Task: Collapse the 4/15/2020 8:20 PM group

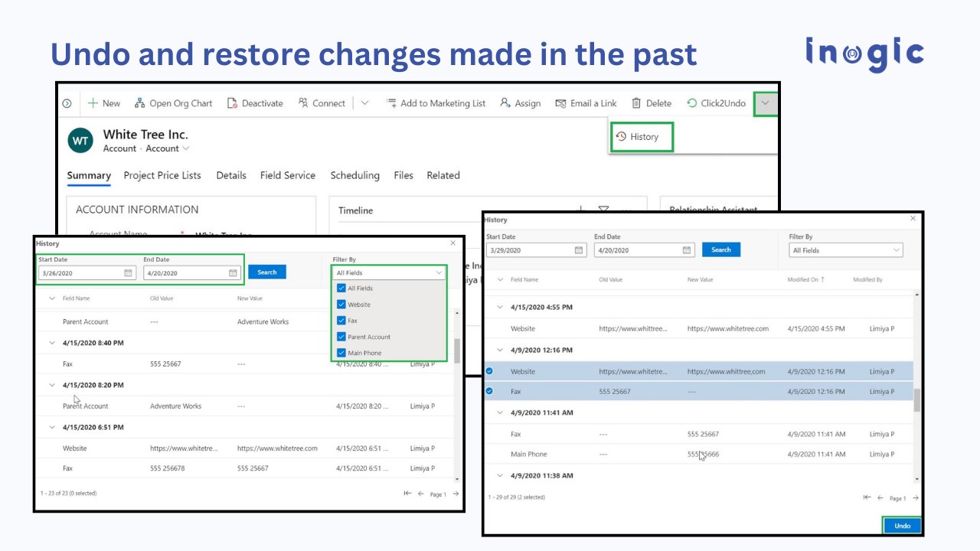Action: click(x=53, y=385)
